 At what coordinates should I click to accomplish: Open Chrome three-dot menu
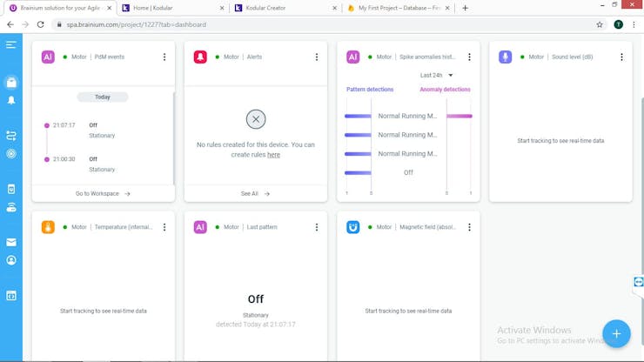point(634,24)
